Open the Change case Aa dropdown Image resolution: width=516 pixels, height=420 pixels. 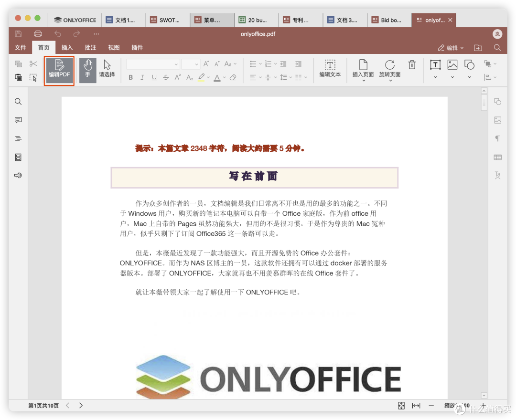(230, 64)
